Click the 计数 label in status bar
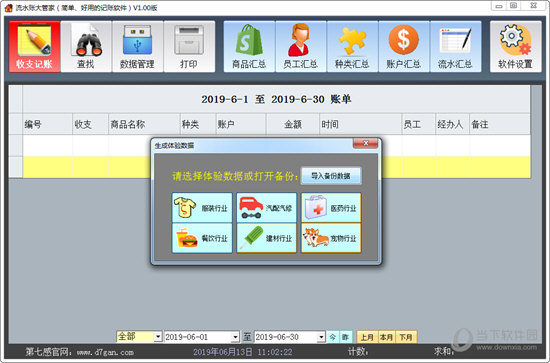This screenshot has width=550, height=363. pyautogui.click(x=358, y=351)
